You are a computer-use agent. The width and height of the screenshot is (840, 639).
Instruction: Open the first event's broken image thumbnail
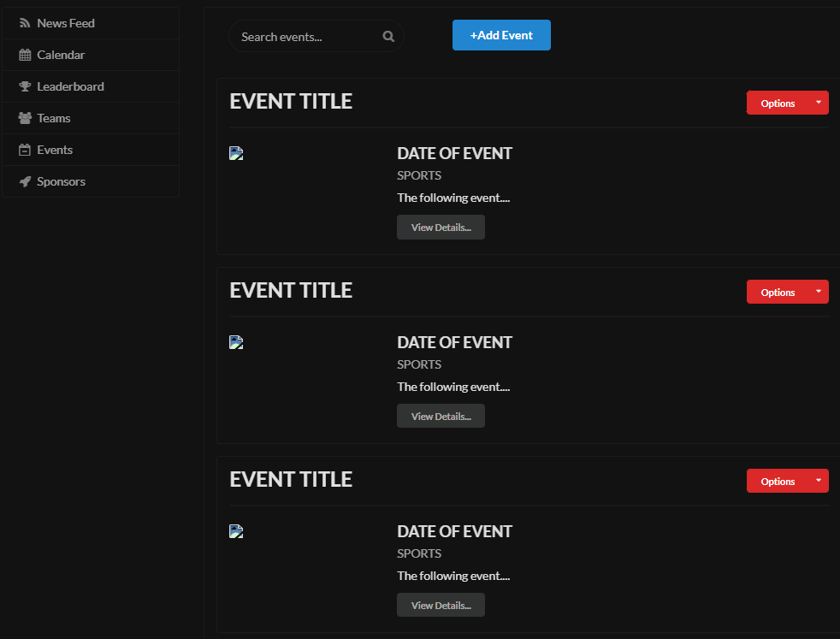point(236,153)
